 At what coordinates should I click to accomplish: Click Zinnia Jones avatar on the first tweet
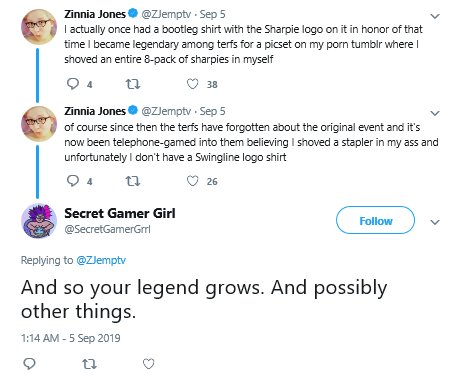(x=39, y=27)
